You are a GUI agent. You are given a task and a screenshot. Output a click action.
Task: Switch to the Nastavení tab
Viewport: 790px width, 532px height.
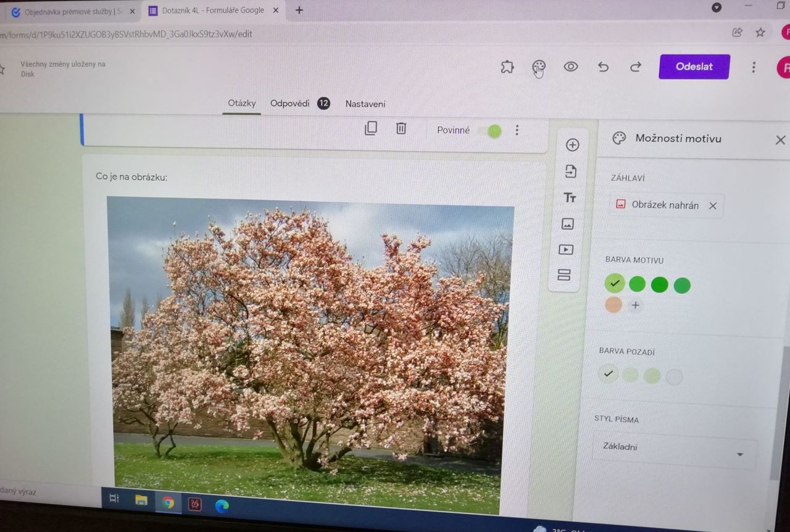tap(365, 104)
